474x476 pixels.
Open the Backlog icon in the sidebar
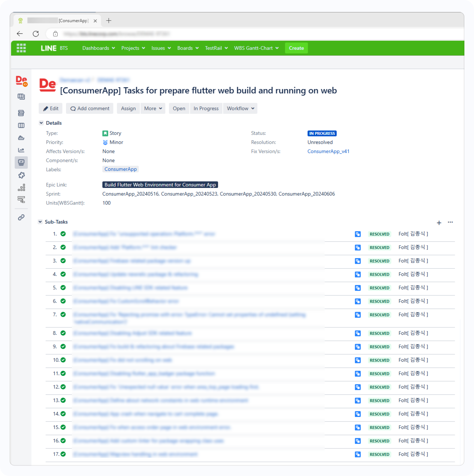tap(21, 113)
